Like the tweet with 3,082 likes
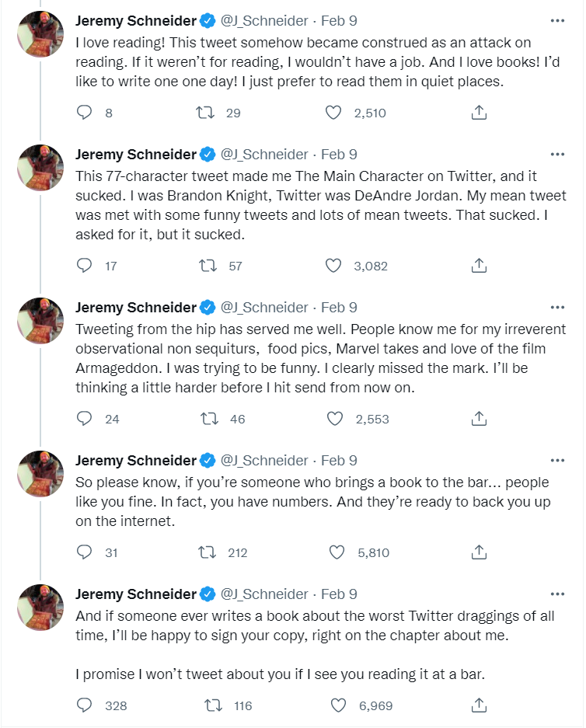This screenshot has width=586, height=728. (x=333, y=266)
